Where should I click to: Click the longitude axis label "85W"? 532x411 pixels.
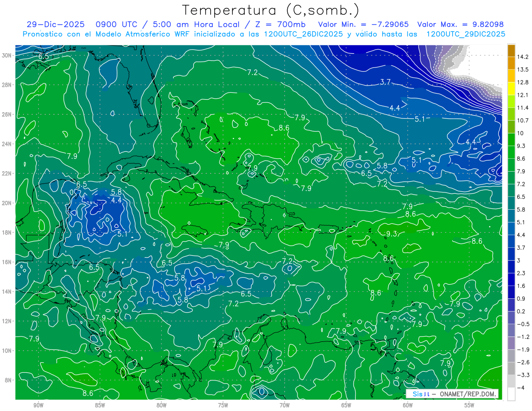click(x=100, y=405)
